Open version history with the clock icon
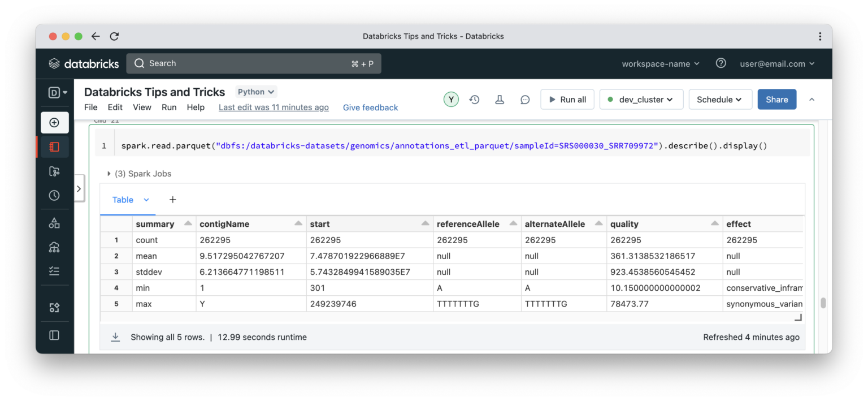Screen dimensions: 868x401 point(474,99)
